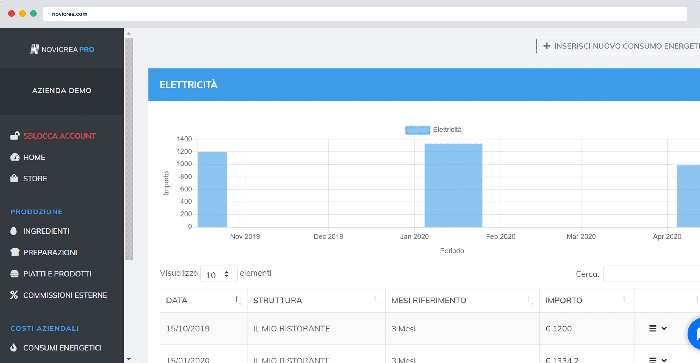This screenshot has width=700, height=363.
Task: Open the row menu for the 1334.2 entry
Action: pyautogui.click(x=658, y=359)
